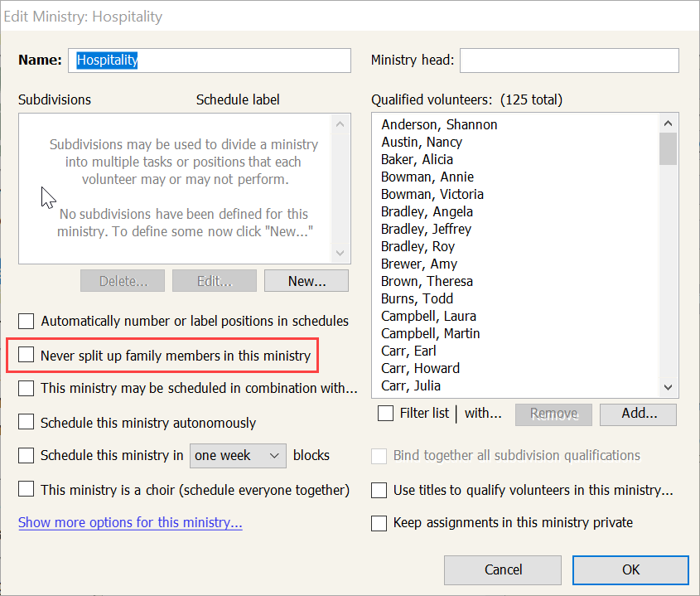
Task: Click into the Ministry head field
Action: point(569,61)
